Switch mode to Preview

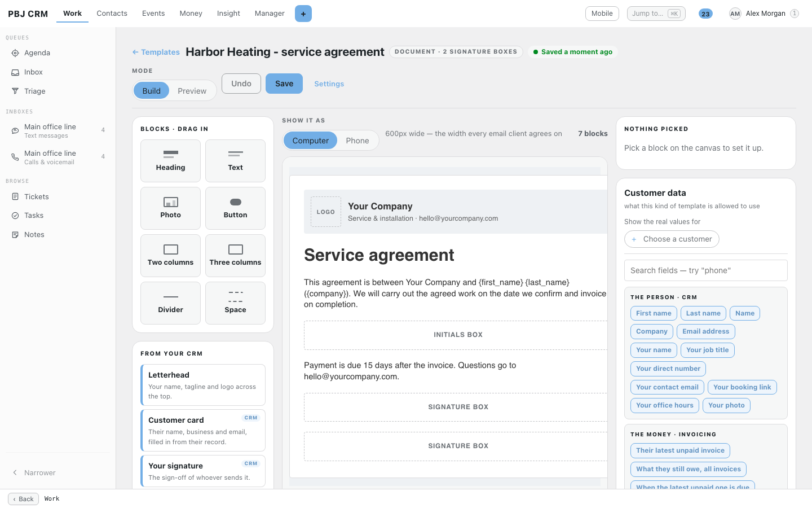click(192, 91)
